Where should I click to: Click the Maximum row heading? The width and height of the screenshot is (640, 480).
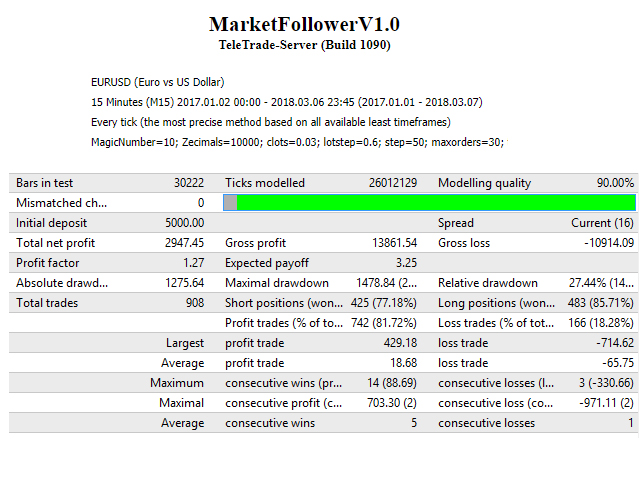pos(177,383)
